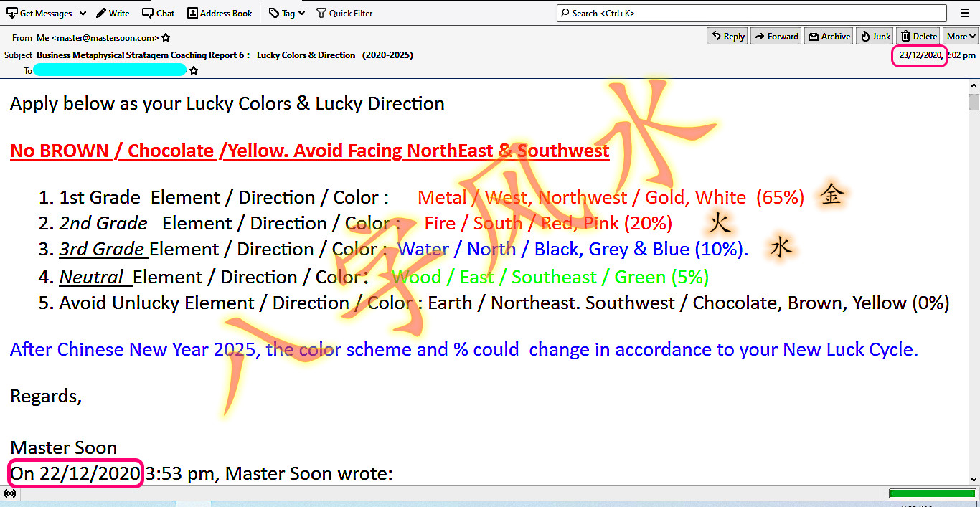The width and height of the screenshot is (980, 507).
Task: Expand the Tag dropdown
Action: [287, 13]
